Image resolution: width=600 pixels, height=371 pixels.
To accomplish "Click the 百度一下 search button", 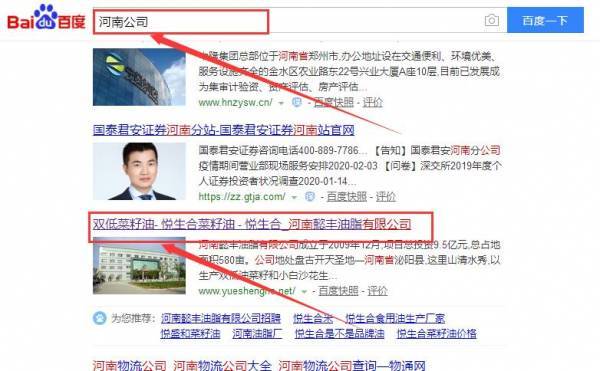I will click(x=545, y=20).
